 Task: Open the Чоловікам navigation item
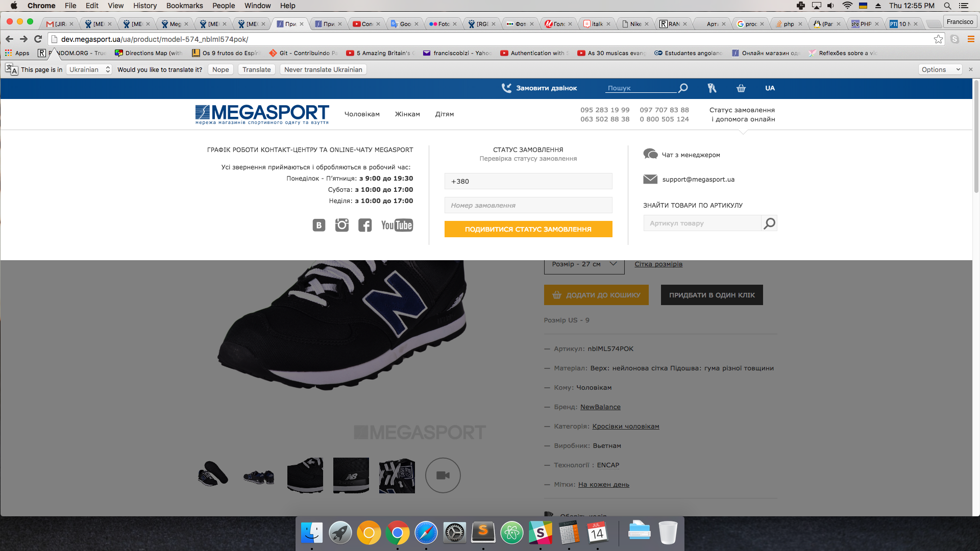pos(362,114)
